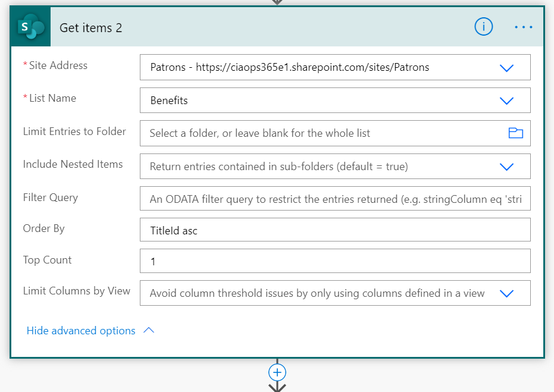
Task: Click the Get items 2 title header
Action: point(91,28)
